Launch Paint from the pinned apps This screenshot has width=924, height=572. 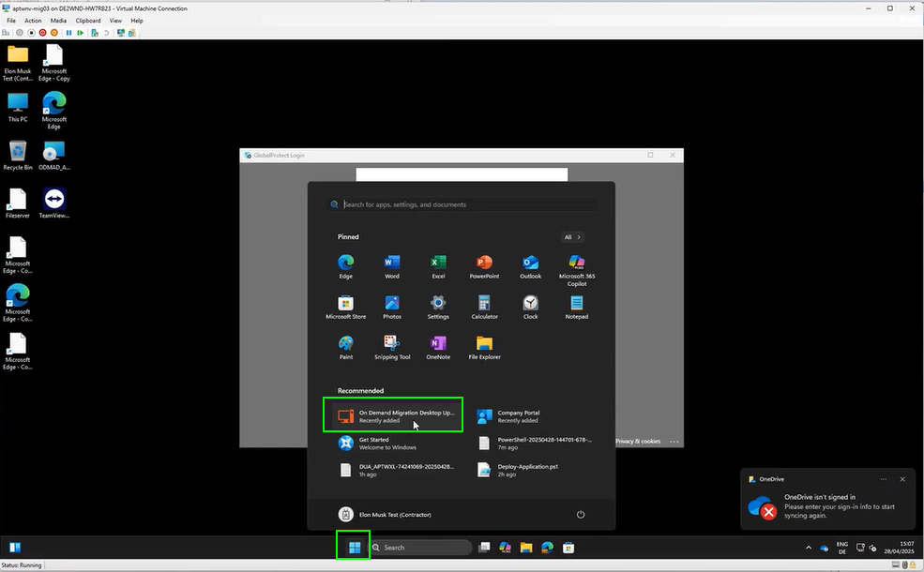(346, 348)
